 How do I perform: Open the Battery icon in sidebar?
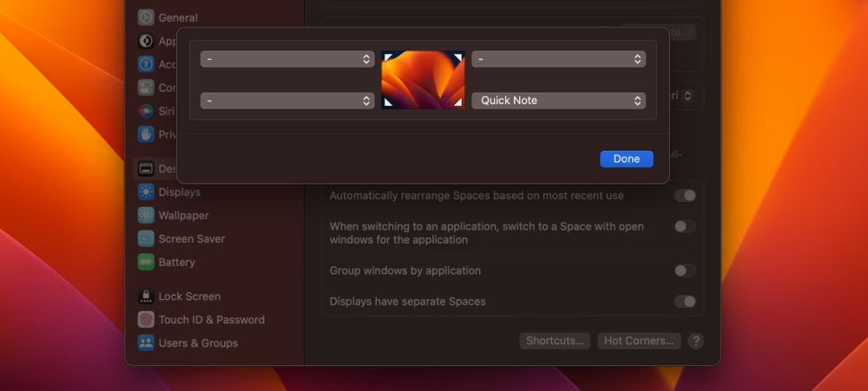tap(146, 263)
